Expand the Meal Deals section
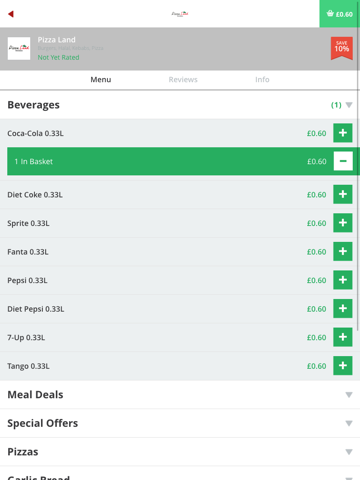The width and height of the screenshot is (360, 480). pos(180,395)
